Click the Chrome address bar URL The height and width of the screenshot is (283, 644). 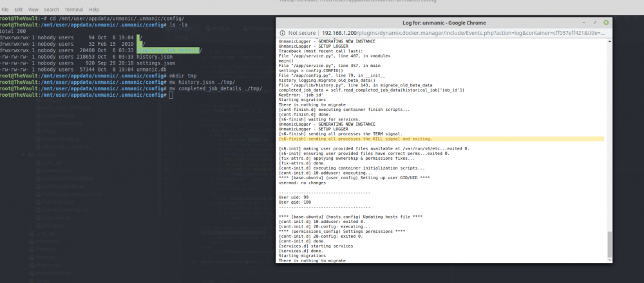pyautogui.click(x=463, y=33)
